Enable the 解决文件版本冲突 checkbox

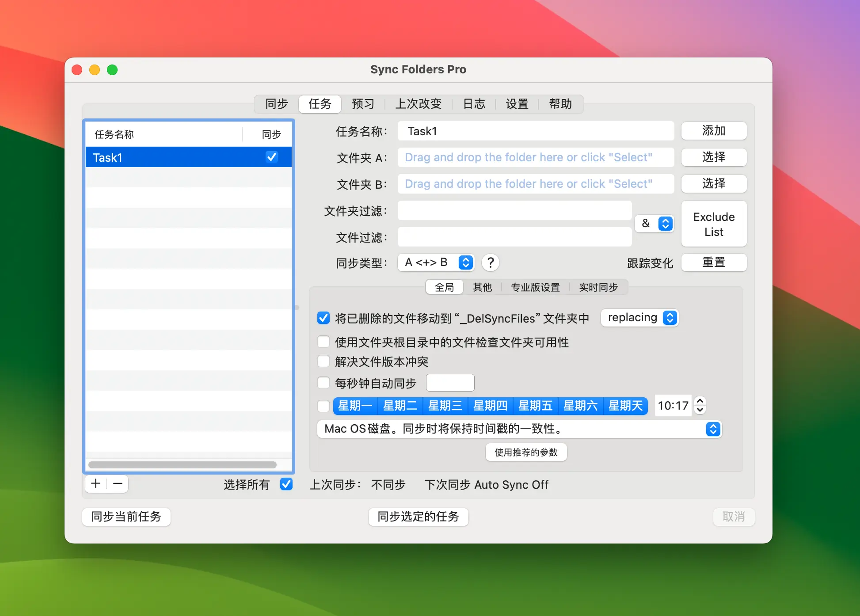point(323,361)
